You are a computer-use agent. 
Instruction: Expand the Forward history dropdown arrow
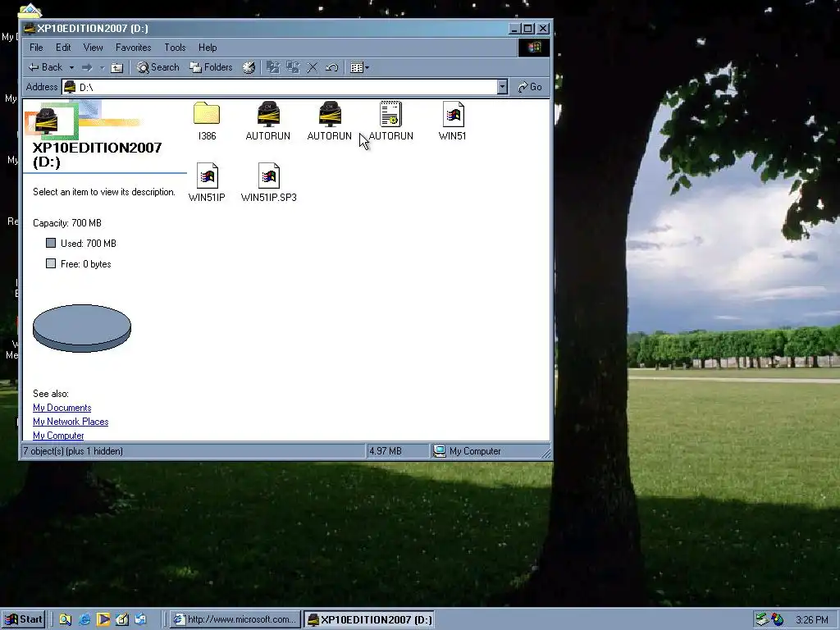[102, 68]
